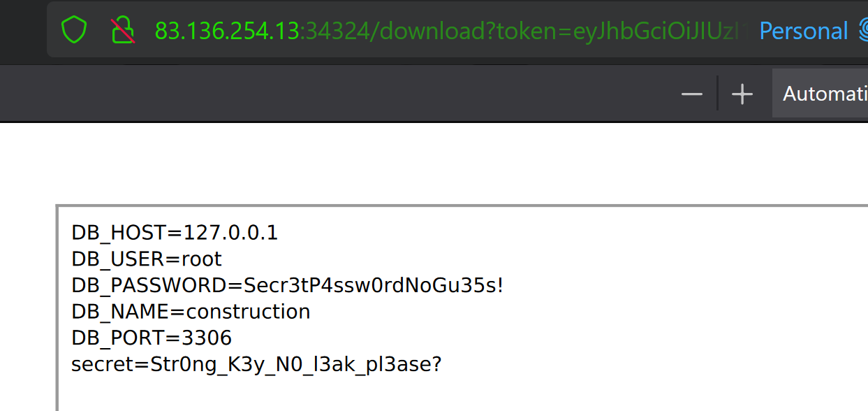Zoom in with the plus button
868x411 pixels.
(742, 94)
